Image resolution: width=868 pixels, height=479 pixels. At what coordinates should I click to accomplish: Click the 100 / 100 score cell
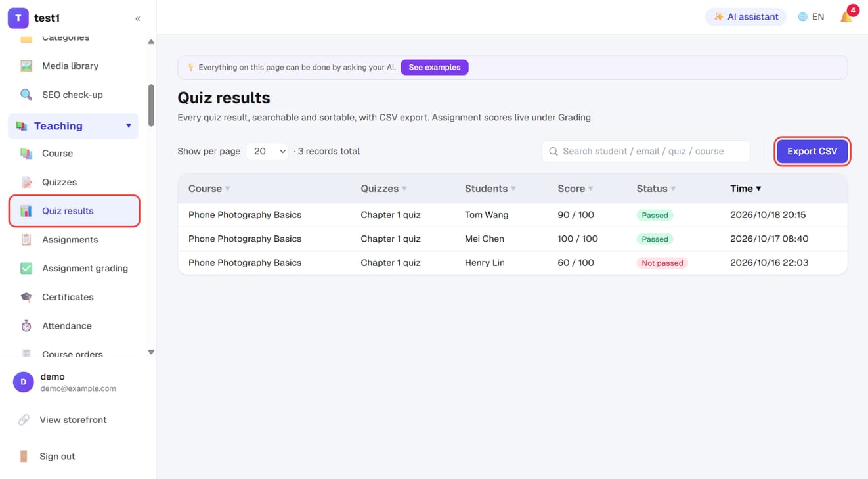click(x=578, y=239)
